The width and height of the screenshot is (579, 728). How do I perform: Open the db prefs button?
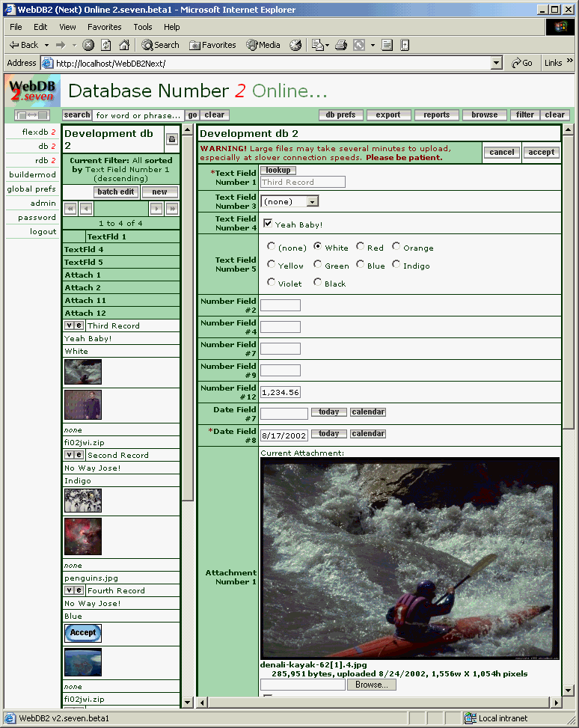pyautogui.click(x=340, y=114)
